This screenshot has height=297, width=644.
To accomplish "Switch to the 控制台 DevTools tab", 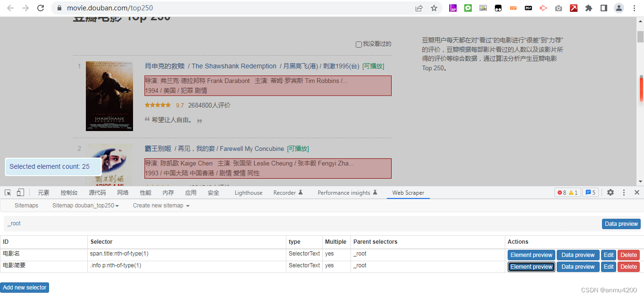I will [x=69, y=192].
